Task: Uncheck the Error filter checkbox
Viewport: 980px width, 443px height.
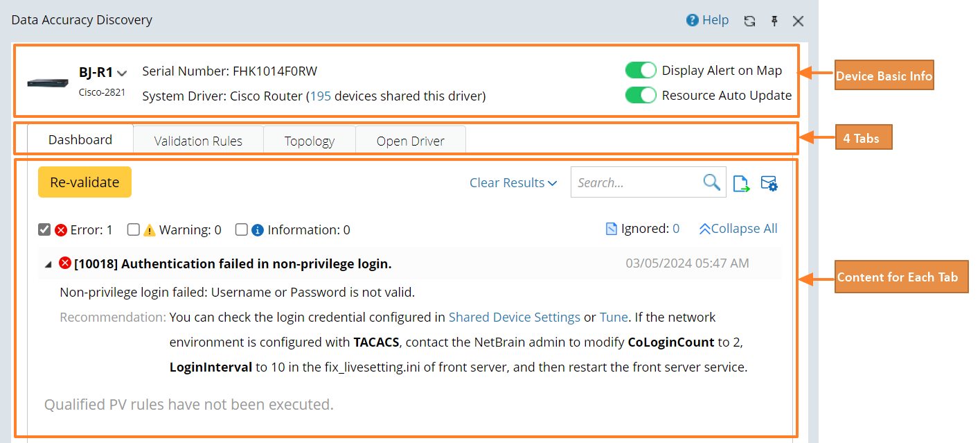Action: pos(44,229)
